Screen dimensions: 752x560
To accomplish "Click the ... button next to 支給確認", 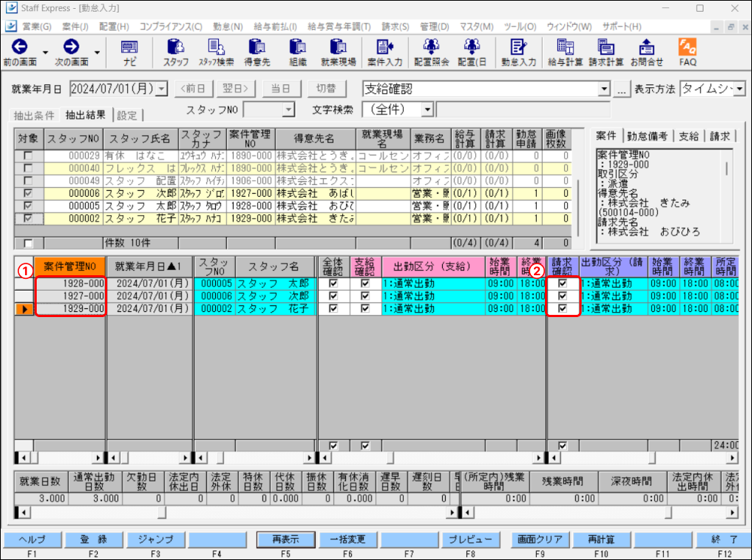I will click(621, 90).
